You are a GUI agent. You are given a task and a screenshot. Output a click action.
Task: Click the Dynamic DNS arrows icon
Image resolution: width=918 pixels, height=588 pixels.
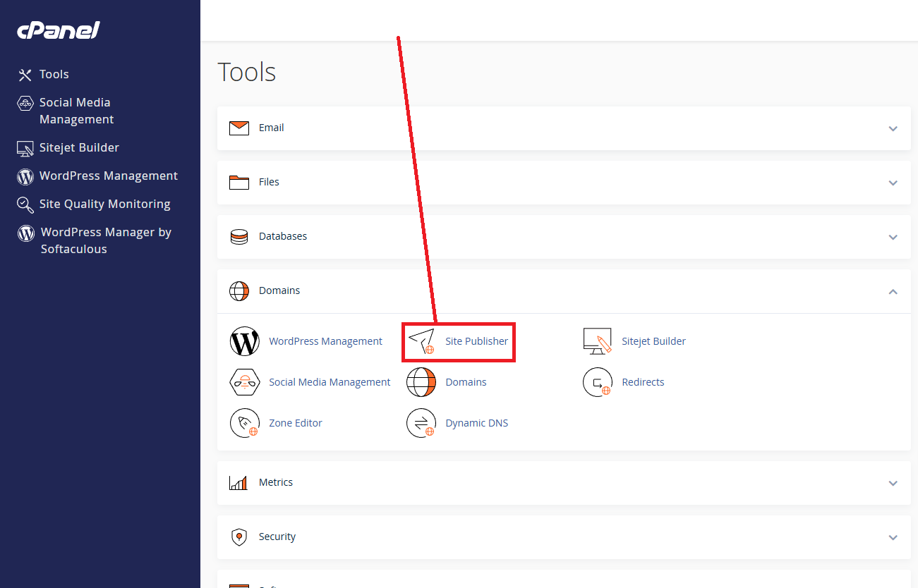coord(421,423)
